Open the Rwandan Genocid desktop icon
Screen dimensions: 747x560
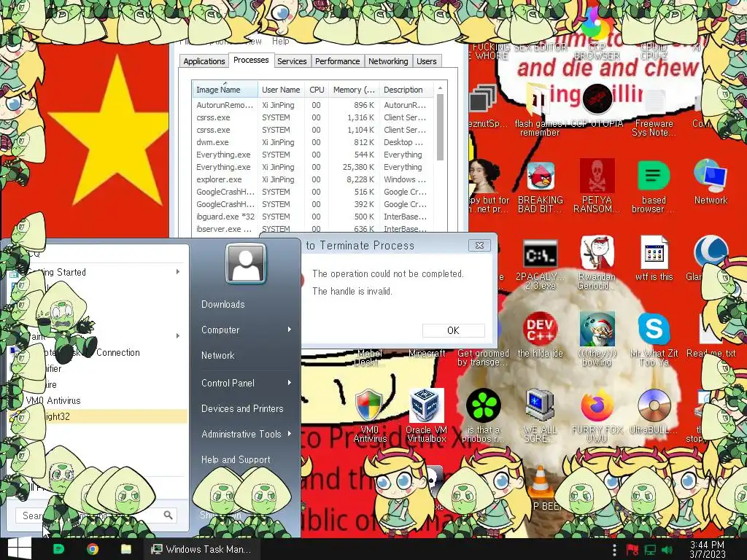click(597, 252)
